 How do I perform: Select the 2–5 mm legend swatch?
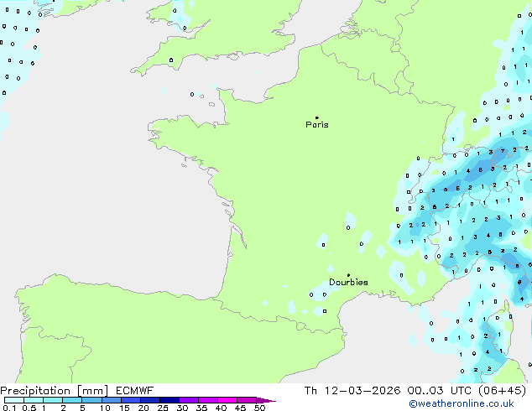pos(72,400)
